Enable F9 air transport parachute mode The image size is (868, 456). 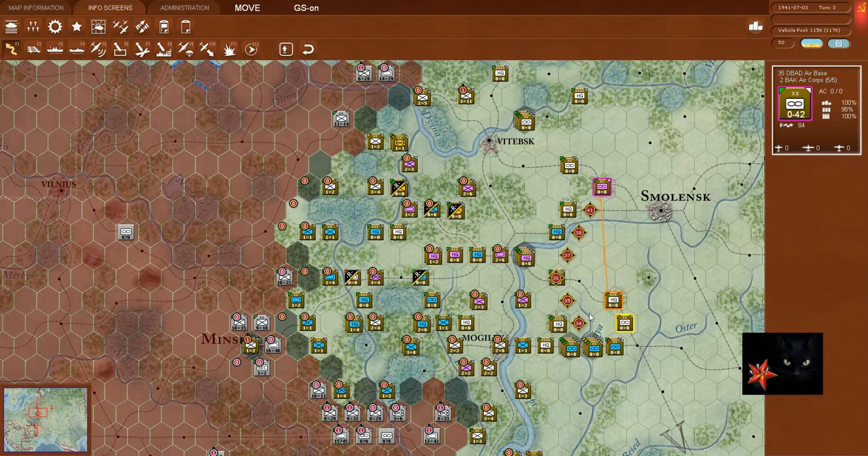coord(186,49)
